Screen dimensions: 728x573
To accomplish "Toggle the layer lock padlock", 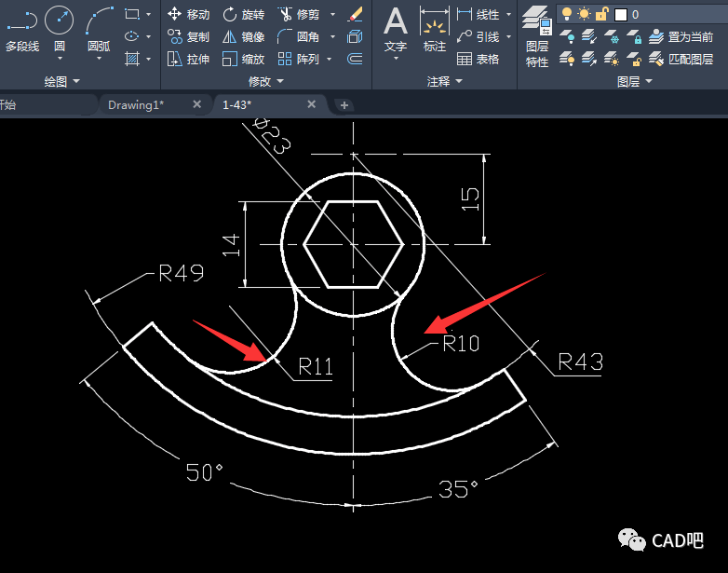I will (601, 14).
